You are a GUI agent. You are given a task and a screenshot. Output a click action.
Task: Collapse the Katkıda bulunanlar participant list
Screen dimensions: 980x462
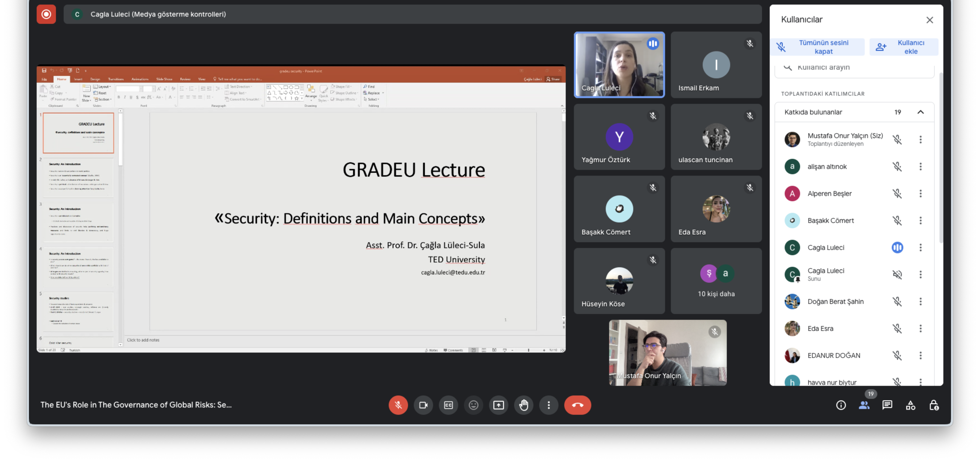click(x=920, y=112)
